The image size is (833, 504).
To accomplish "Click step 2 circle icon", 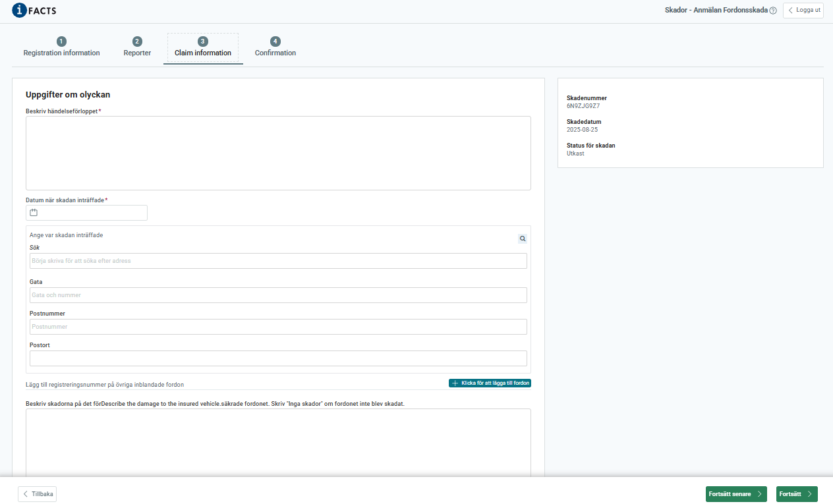I will click(137, 42).
